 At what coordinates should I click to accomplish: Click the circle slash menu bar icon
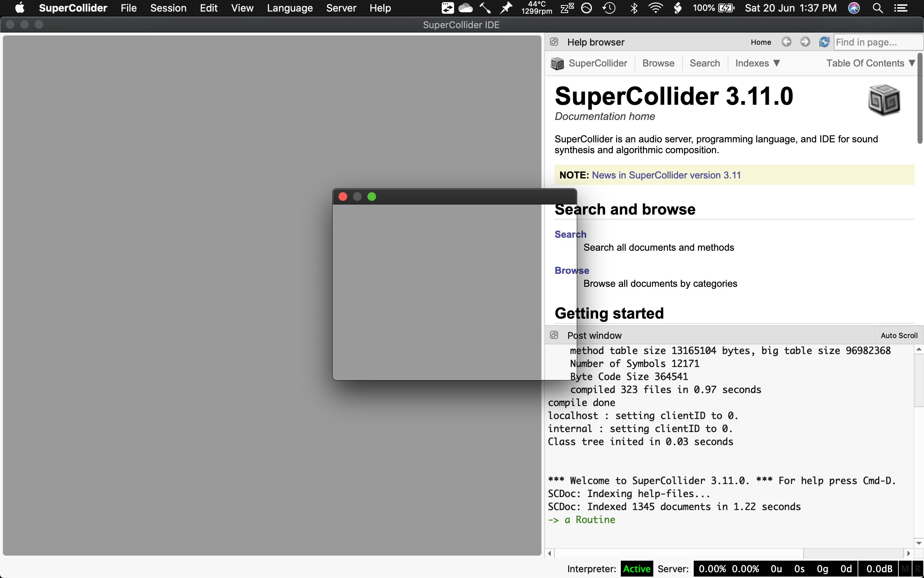(587, 8)
